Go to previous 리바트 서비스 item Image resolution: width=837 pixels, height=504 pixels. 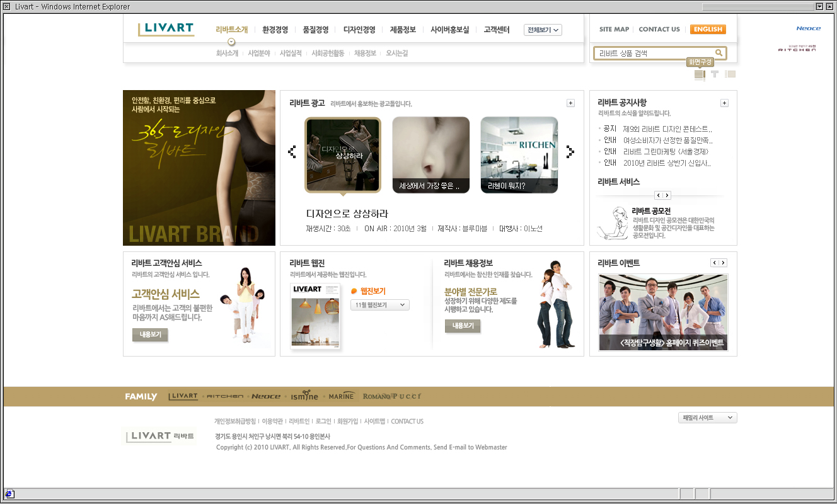pos(659,195)
